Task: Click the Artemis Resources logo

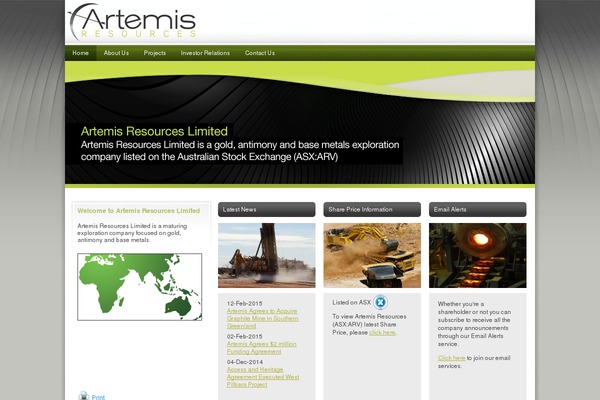Action: 132,21
